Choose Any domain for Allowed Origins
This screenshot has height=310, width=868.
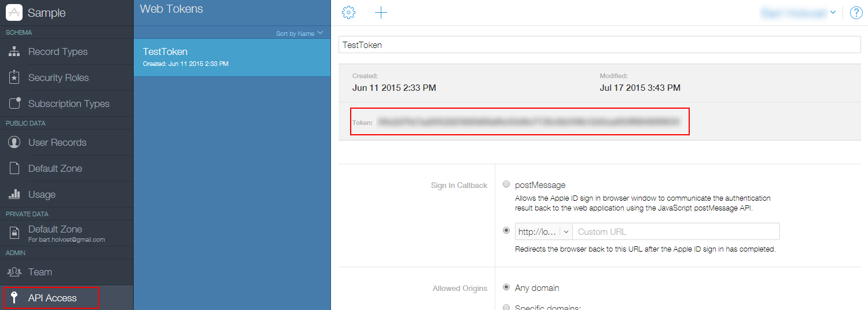506,287
